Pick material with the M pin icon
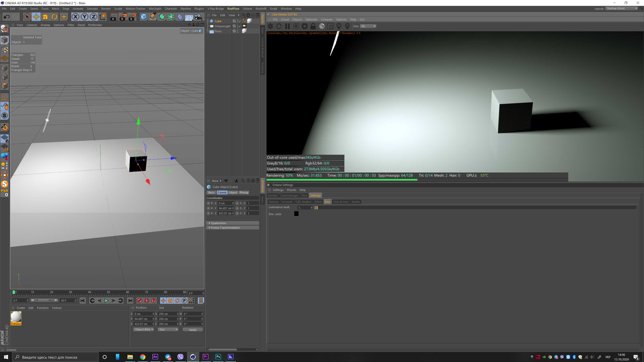This screenshot has width=644, height=362. (347, 26)
